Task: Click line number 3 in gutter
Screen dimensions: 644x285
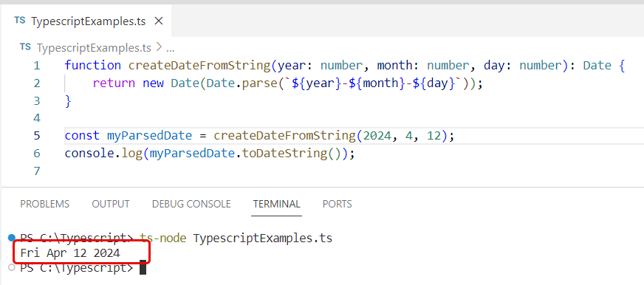Action: tap(37, 101)
